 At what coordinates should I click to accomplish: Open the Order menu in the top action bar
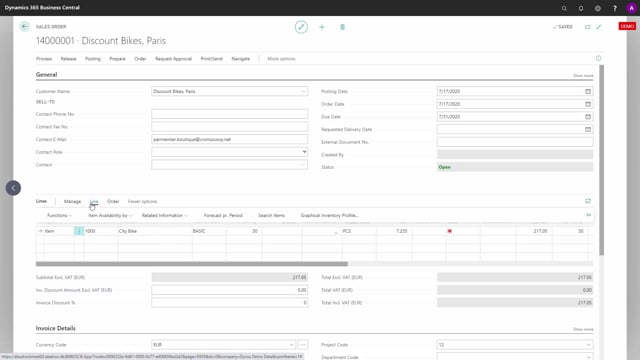(x=140, y=59)
